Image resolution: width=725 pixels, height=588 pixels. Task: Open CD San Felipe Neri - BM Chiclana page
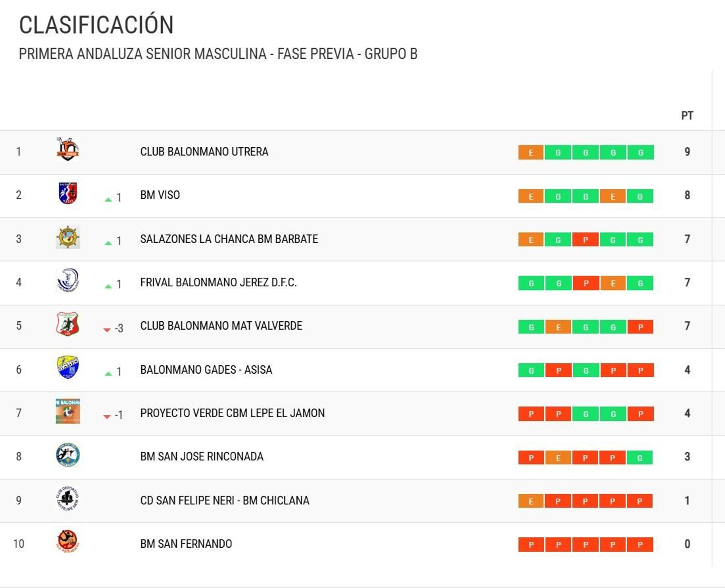pyautogui.click(x=224, y=500)
